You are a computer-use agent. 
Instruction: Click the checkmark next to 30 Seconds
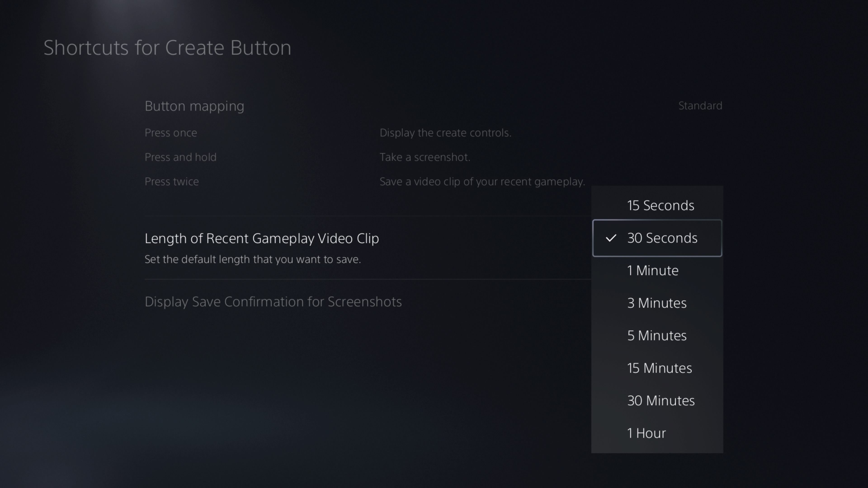coord(611,238)
